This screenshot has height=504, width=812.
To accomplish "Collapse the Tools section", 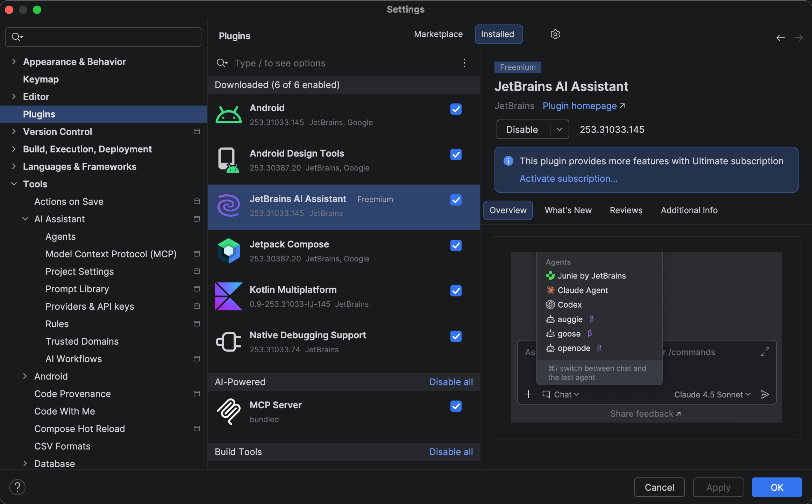I will (x=14, y=184).
